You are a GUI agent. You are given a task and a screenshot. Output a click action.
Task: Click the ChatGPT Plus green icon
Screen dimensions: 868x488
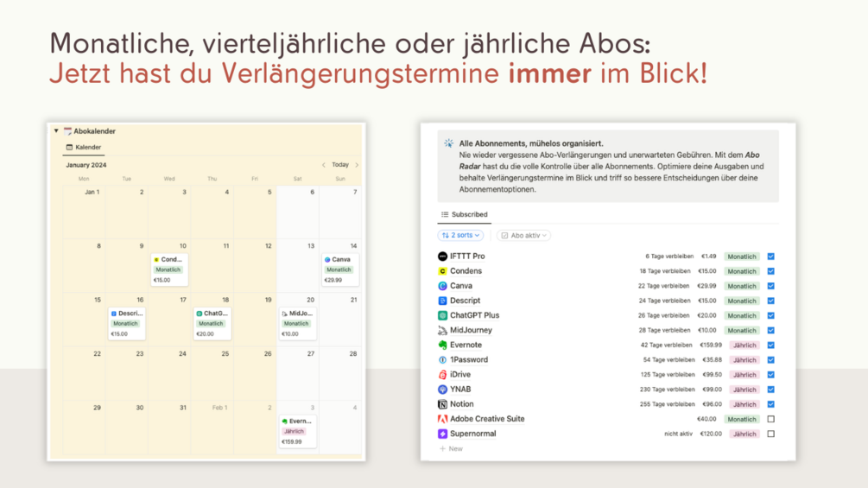pos(442,315)
